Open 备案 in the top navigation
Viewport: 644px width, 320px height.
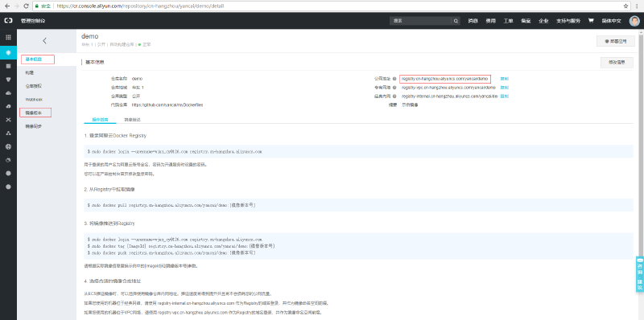[x=526, y=21]
